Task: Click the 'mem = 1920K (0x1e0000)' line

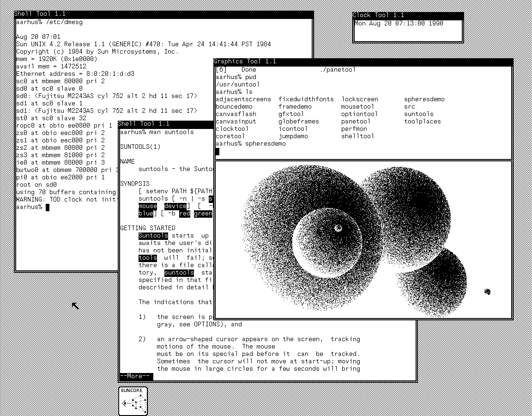Action: [57, 59]
